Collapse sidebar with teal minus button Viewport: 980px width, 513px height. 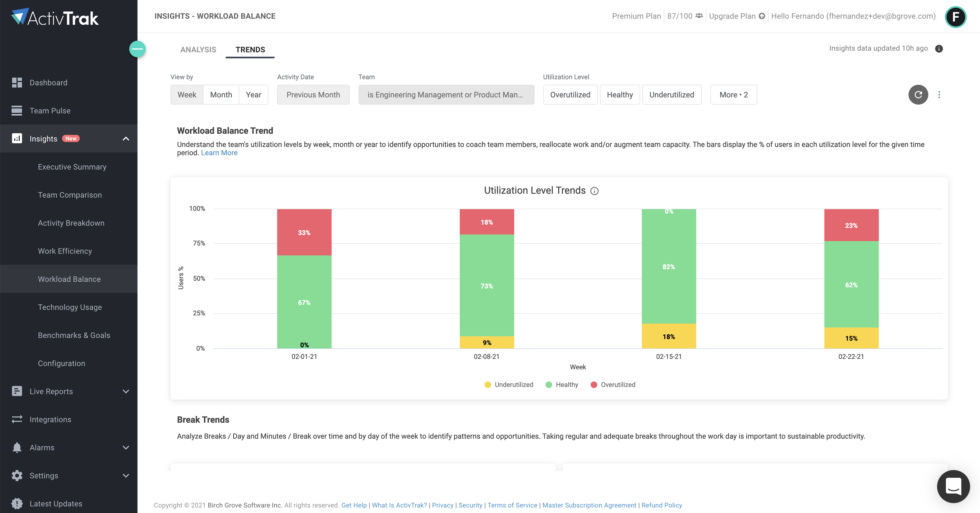[137, 49]
